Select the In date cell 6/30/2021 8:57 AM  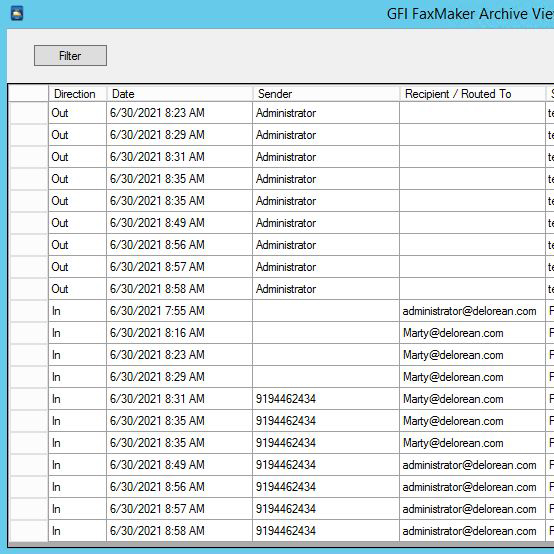[179, 509]
